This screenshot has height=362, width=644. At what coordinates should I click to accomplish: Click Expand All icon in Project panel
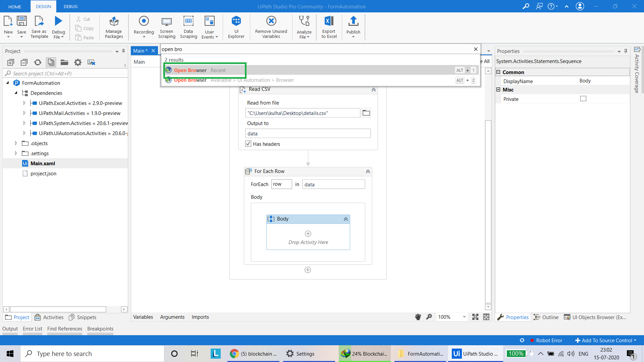tap(10, 62)
